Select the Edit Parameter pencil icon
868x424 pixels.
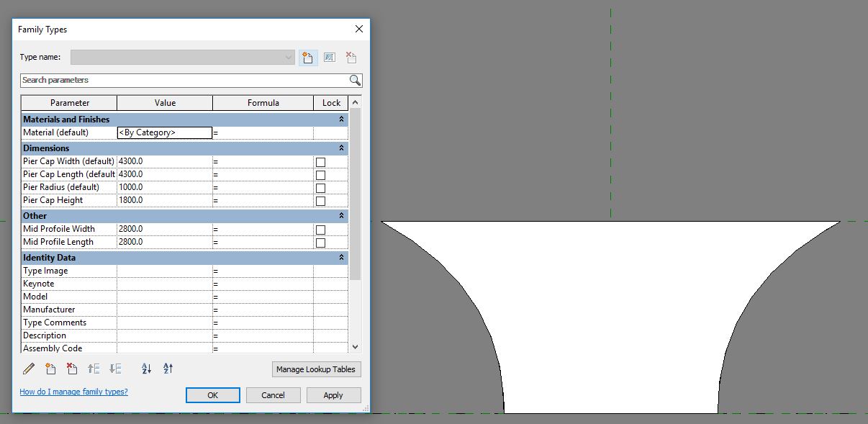click(30, 369)
